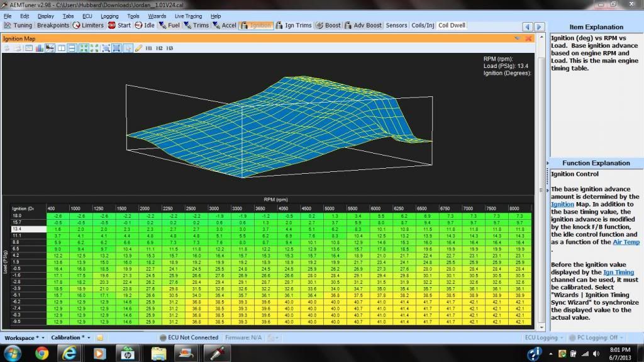This screenshot has width=644, height=362.
Task: Click the volume icon in the system tray
Action: (x=596, y=354)
